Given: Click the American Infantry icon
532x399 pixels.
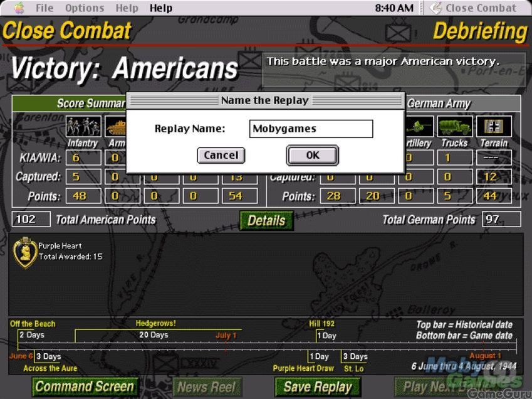Looking at the screenshot, I should pyautogui.click(x=83, y=126).
